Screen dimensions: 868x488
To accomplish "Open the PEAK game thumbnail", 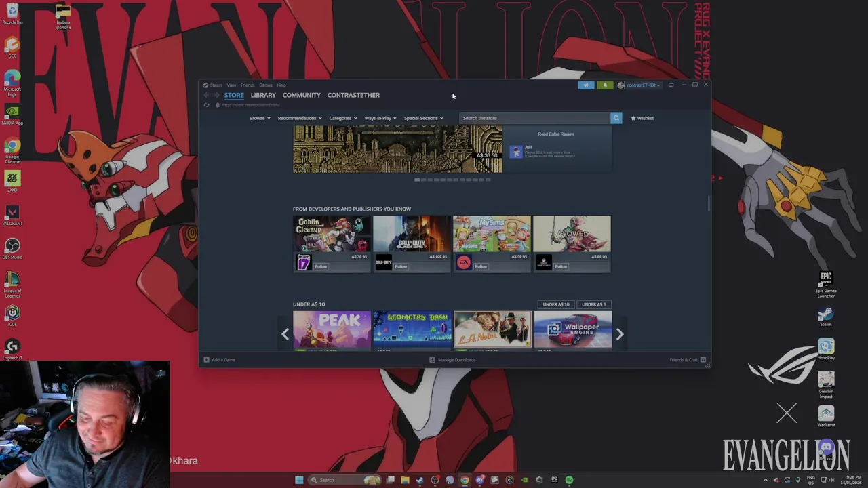I will tap(332, 329).
